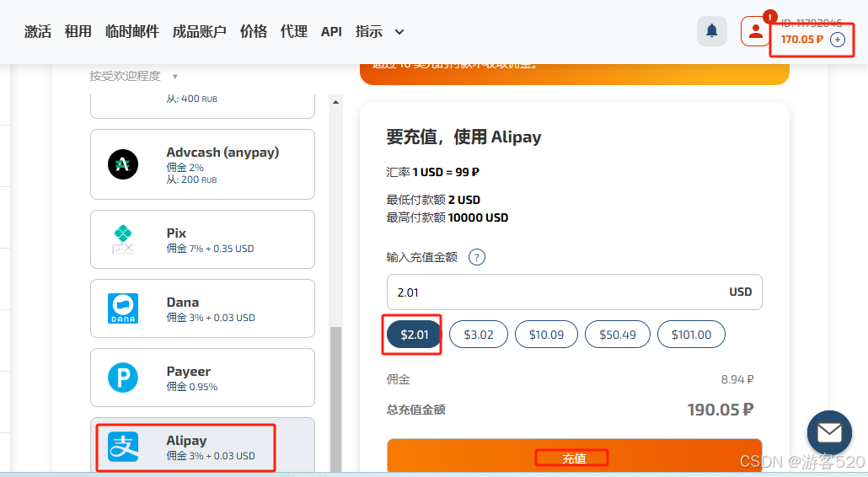
Task: Click the Pix logo icon
Action: [x=123, y=239]
